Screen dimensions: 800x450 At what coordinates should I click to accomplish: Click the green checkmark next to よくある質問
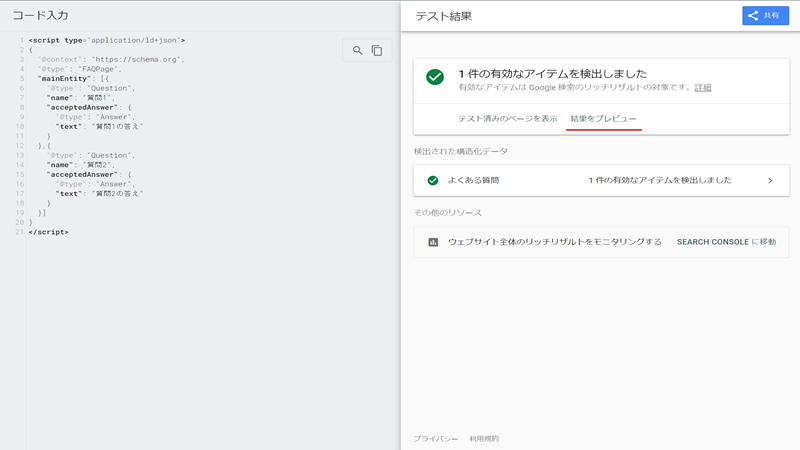coord(433,181)
